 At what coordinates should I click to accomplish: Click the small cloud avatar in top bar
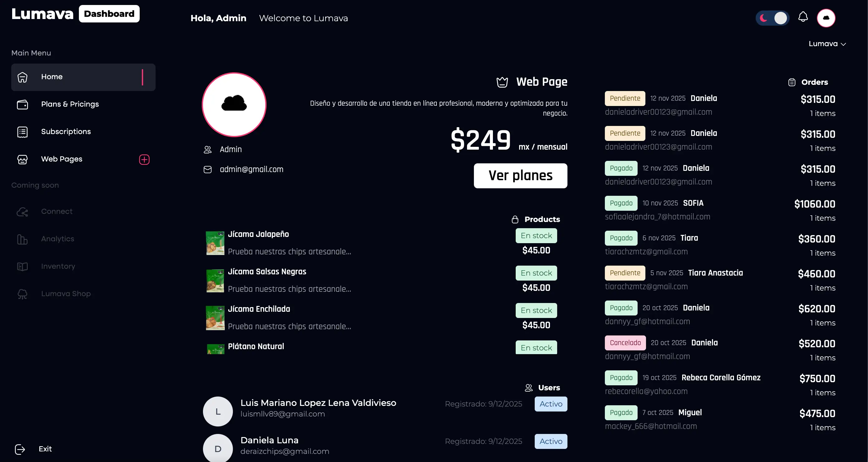coord(826,18)
